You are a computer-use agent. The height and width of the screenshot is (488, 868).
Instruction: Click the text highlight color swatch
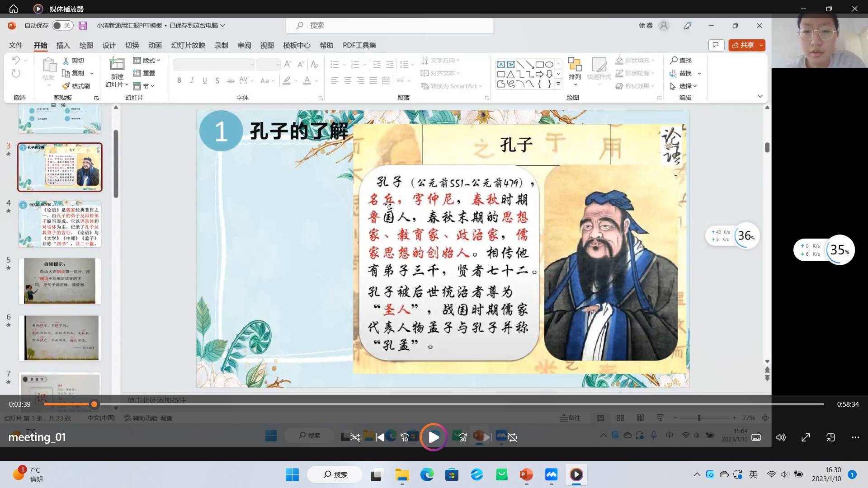pos(287,80)
